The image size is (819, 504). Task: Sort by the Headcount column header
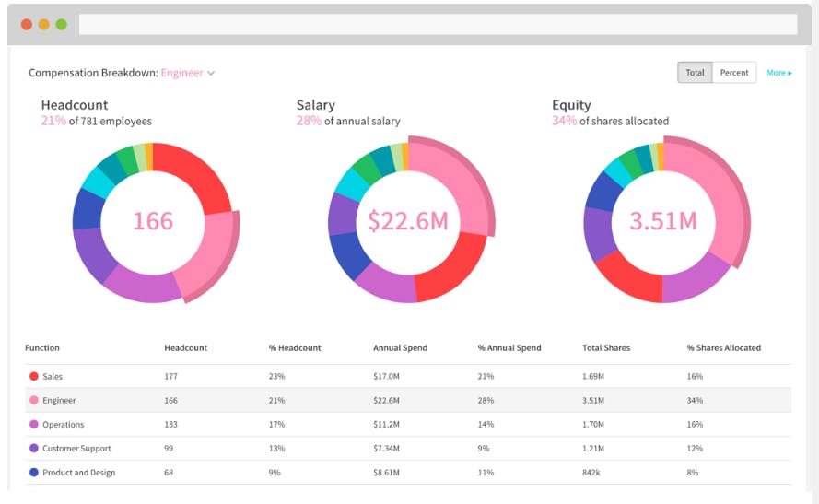click(x=185, y=348)
